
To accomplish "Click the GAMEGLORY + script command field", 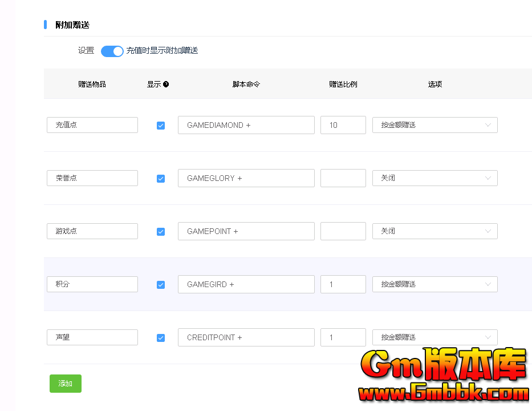I will click(x=246, y=178).
